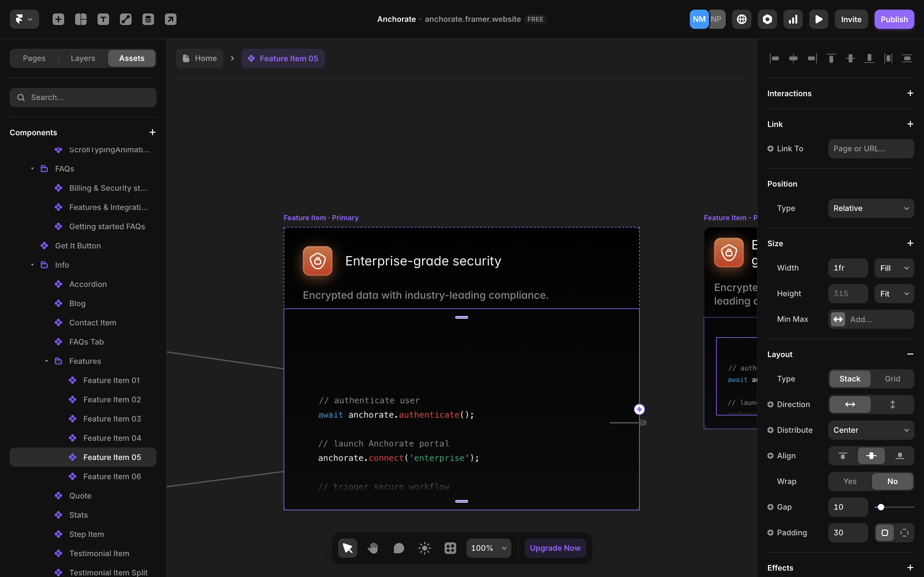The width and height of the screenshot is (924, 577).
Task: Open the CMS database icon in toolbar
Action: [x=148, y=19]
